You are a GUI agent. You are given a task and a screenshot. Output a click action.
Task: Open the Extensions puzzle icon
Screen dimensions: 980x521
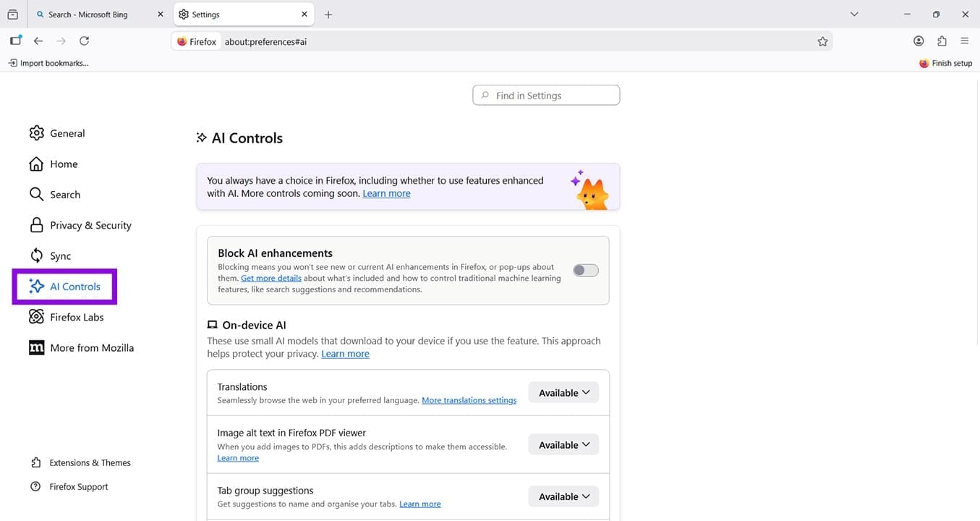[942, 41]
